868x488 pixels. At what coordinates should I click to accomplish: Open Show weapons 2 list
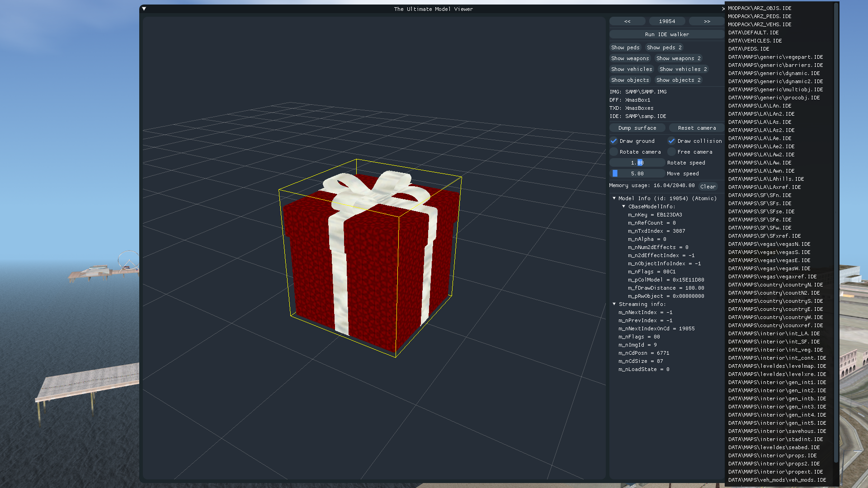(x=678, y=58)
